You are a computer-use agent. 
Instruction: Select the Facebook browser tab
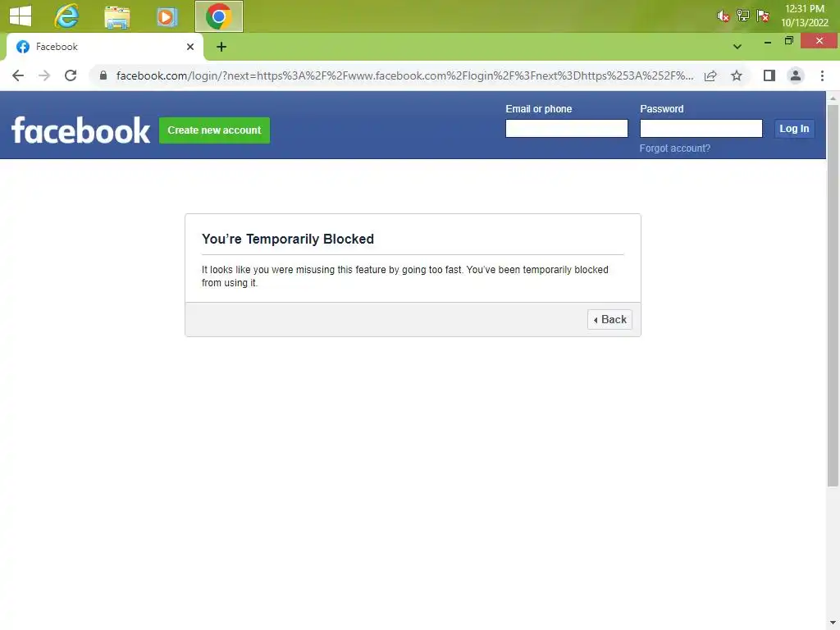click(104, 47)
